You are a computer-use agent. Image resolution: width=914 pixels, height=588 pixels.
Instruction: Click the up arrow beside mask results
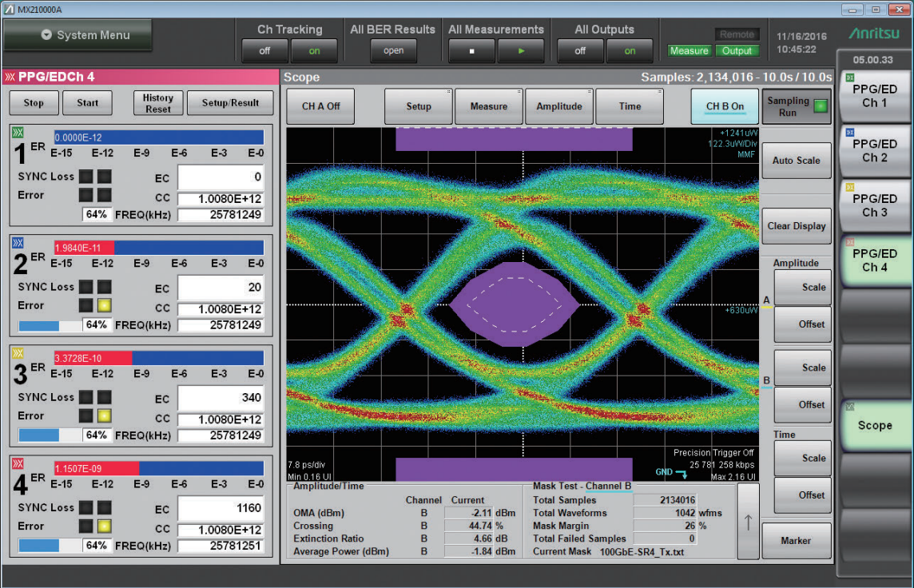point(748,522)
